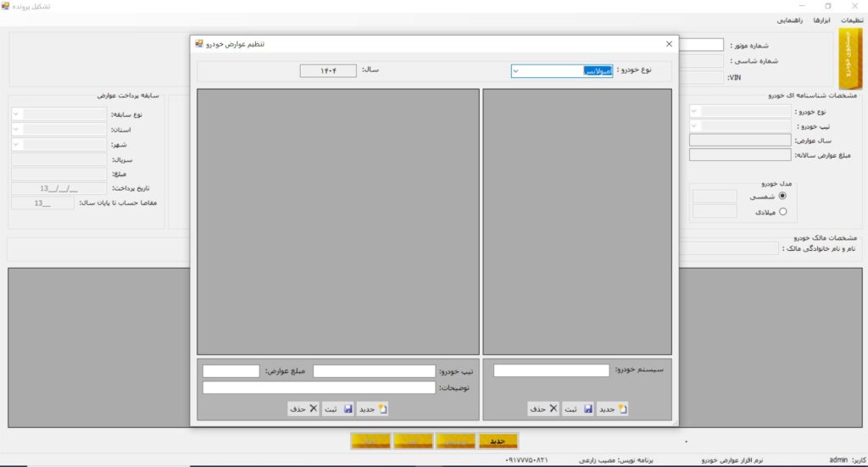Close the تنظیم عوارض خودرو dialog
Image resolution: width=868 pixels, height=467 pixels.
pos(669,44)
